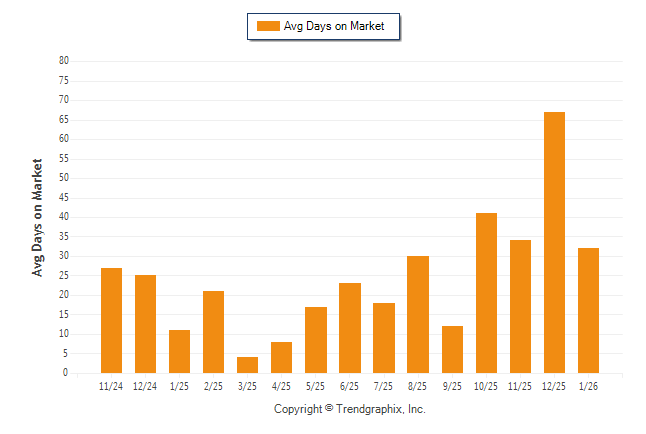Select the bar for 12/24
Viewport: 646px width, 434px height.
coord(145,324)
